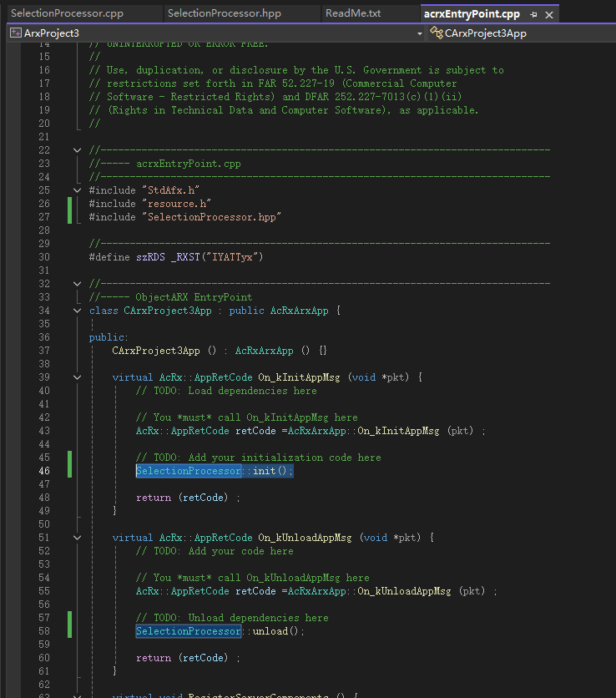
Task: Collapse the comment block at line 22
Action: (x=78, y=150)
